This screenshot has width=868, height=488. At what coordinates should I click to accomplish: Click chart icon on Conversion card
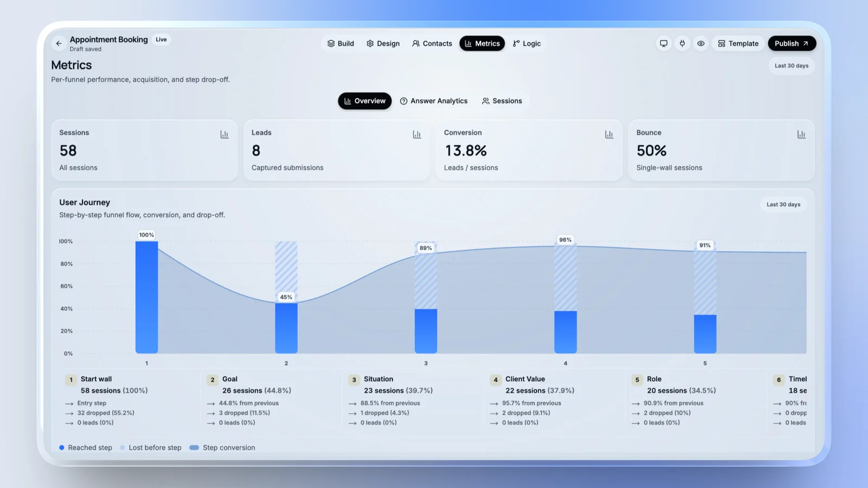[609, 134]
